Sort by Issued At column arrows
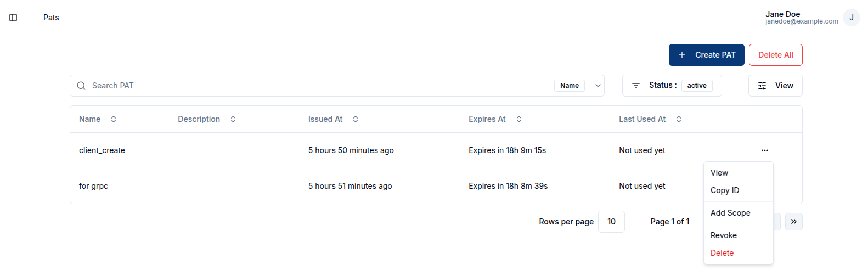868x276 pixels. pyautogui.click(x=356, y=119)
